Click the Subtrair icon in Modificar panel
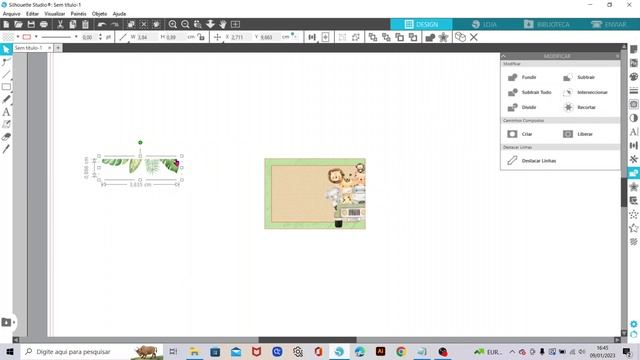Image resolution: width=640 pixels, height=360 pixels. pos(568,77)
